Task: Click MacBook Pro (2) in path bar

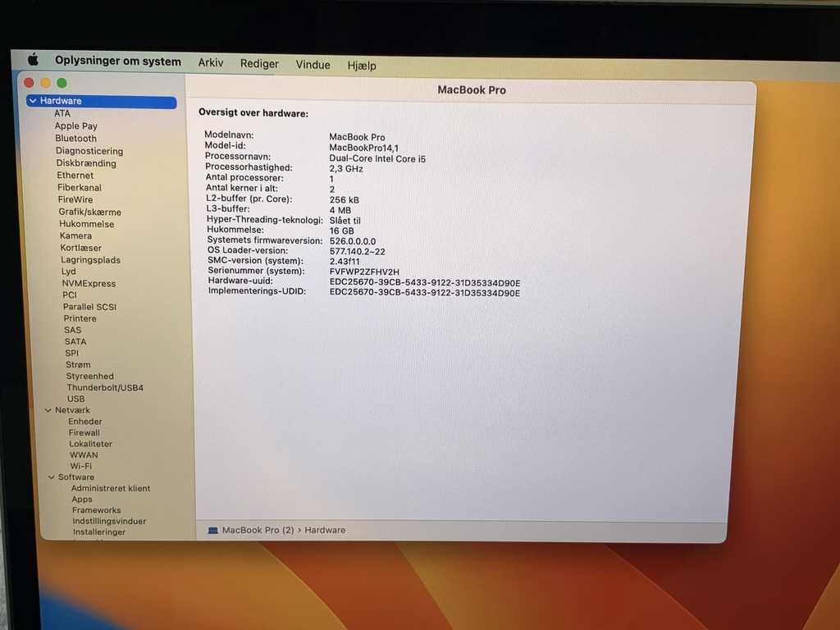Action: [x=258, y=531]
